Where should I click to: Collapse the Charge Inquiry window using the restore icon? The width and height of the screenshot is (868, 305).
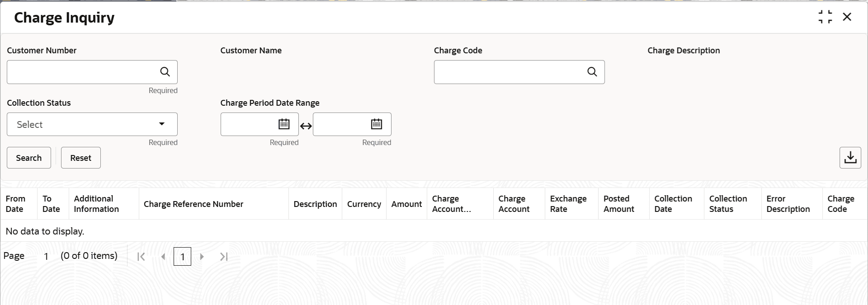826,17
